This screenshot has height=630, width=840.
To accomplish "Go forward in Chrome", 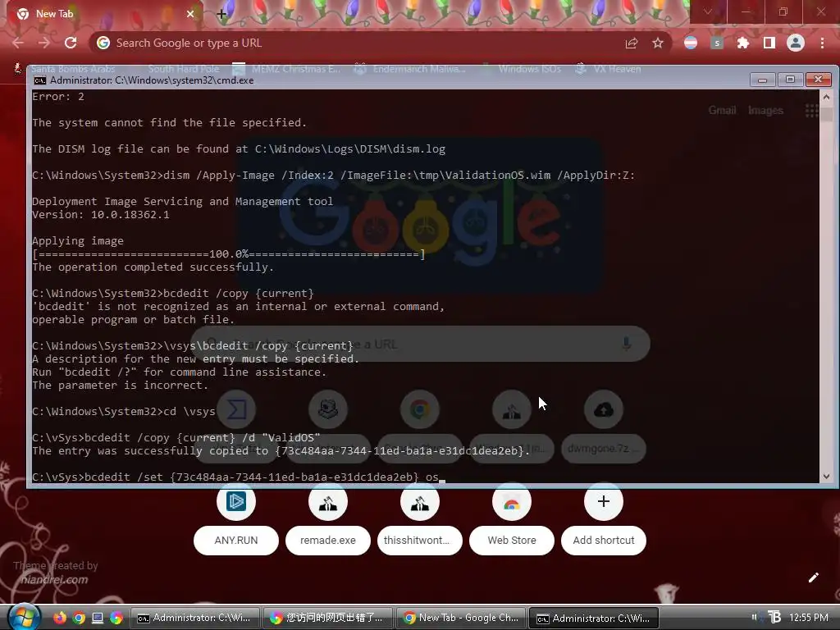I will [44, 43].
